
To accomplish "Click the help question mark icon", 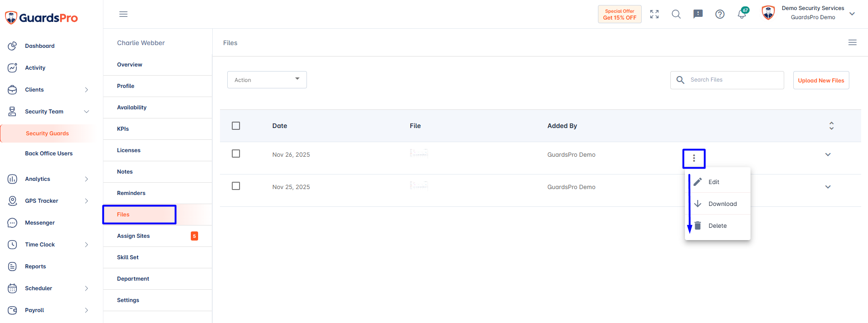I will pyautogui.click(x=720, y=14).
